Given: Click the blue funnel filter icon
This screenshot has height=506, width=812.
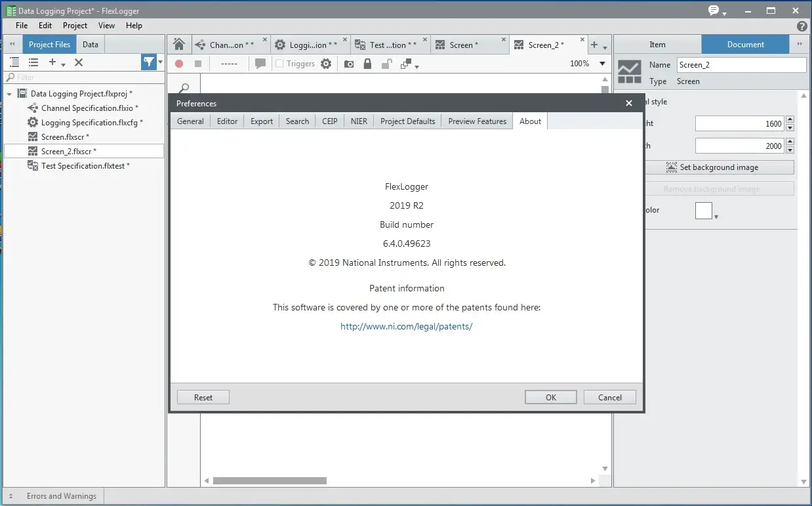Looking at the screenshot, I should tap(149, 62).
